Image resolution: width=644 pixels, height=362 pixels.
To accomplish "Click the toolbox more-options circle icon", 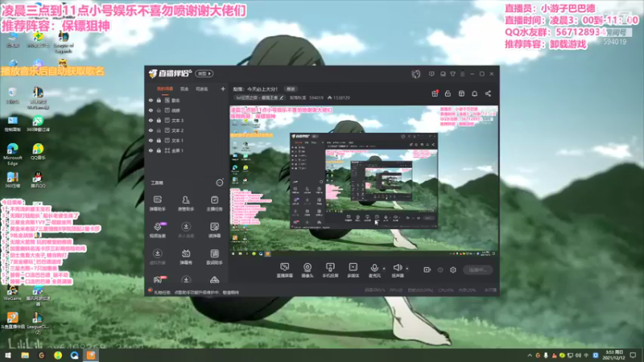I will tap(220, 183).
